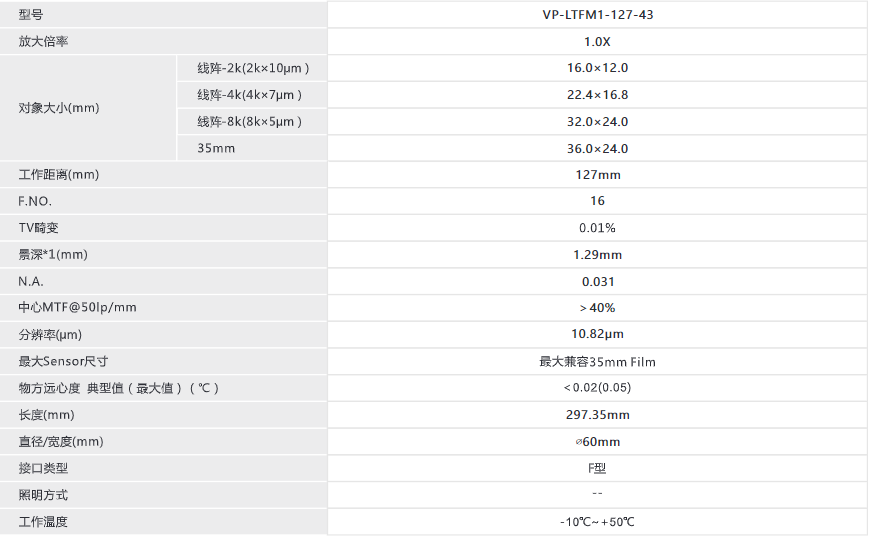Click the 127mm working distance value

coord(598,175)
